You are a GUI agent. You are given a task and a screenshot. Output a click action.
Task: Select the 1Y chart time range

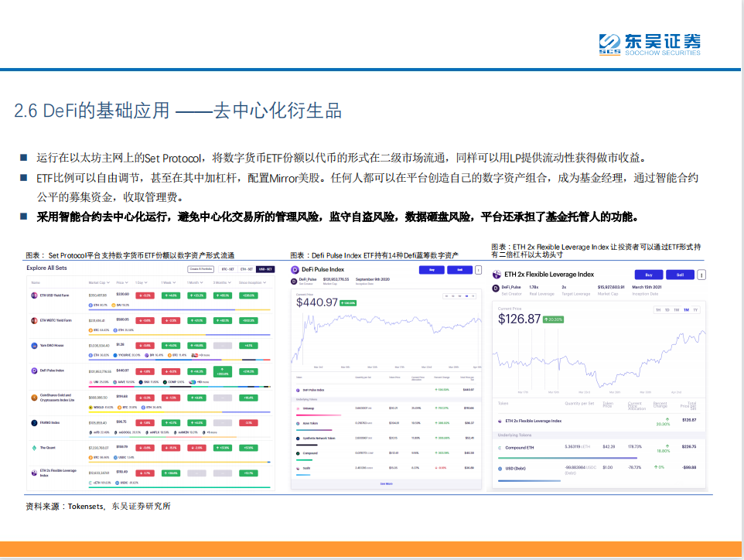pyautogui.click(x=696, y=309)
